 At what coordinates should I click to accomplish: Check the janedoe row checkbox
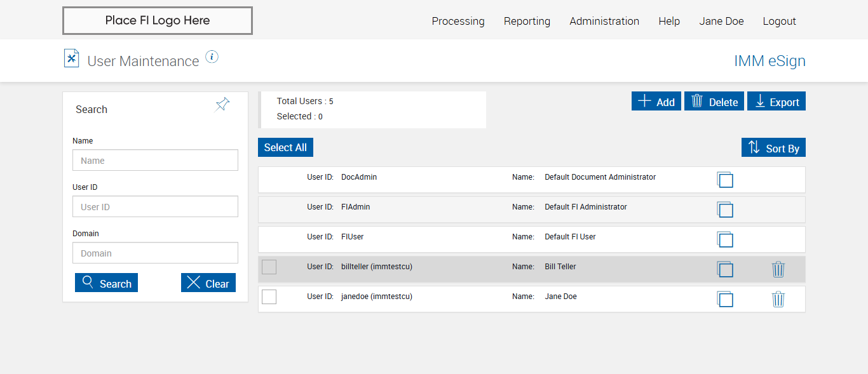pos(269,297)
